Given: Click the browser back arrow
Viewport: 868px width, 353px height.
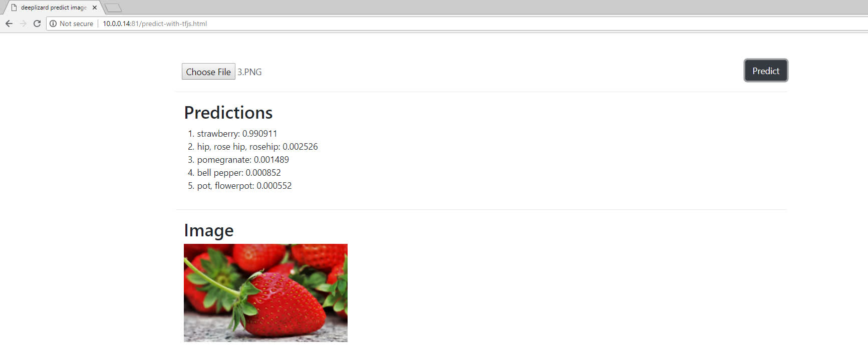Looking at the screenshot, I should (9, 24).
